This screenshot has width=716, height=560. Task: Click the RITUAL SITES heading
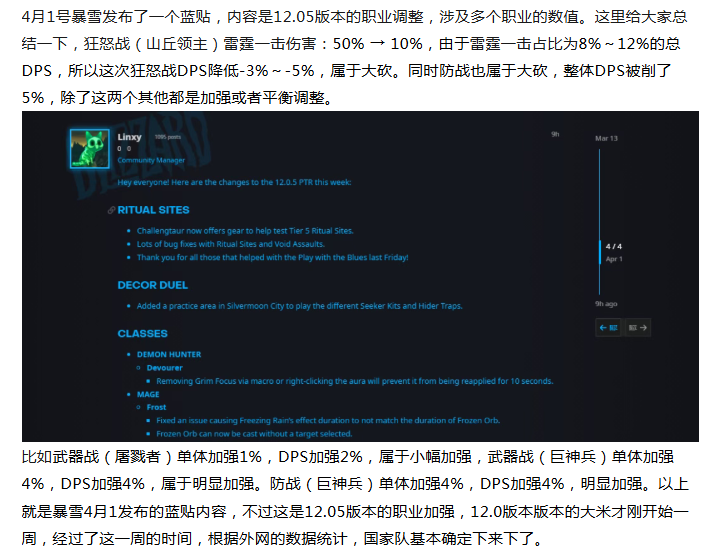coord(153,210)
